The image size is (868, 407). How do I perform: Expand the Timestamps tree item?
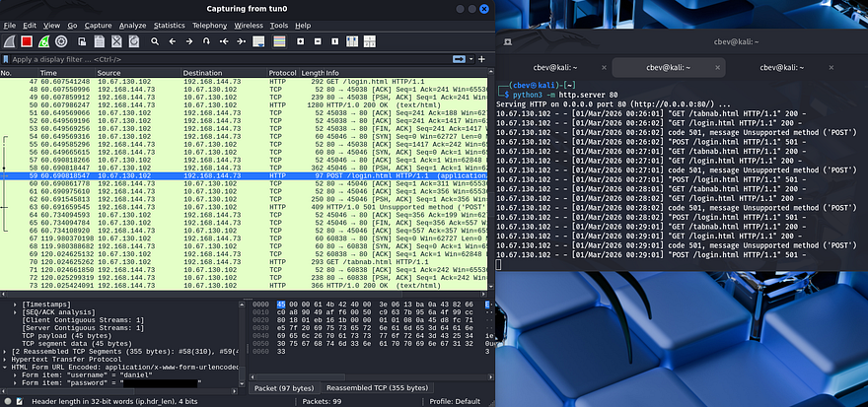coord(15,306)
